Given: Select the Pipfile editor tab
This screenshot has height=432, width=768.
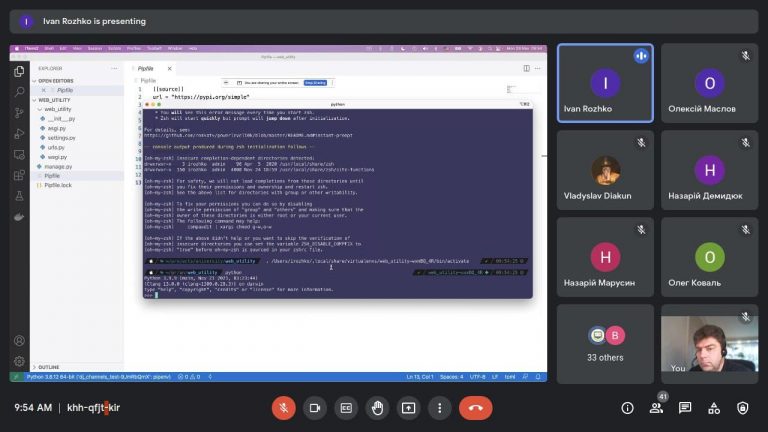Looking at the screenshot, I should click(x=147, y=68).
